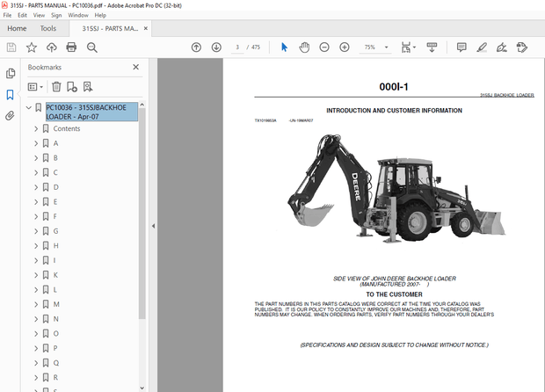545x392 pixels.
Task: Open the File menu
Action: [7, 15]
